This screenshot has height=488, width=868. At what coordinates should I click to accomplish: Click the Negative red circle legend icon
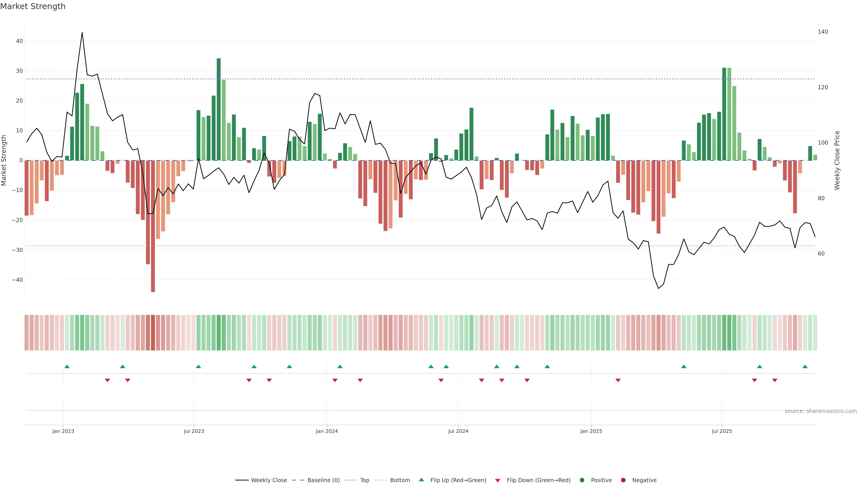623,480
